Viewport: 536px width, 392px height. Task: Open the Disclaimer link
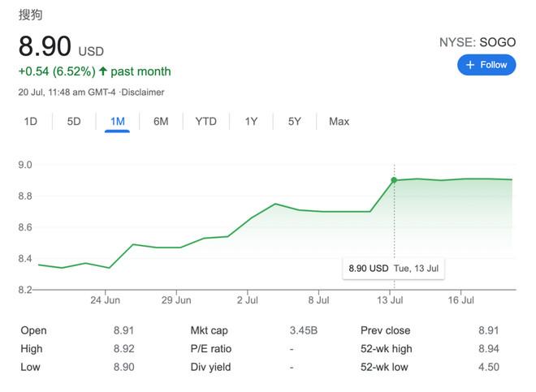[143, 93]
